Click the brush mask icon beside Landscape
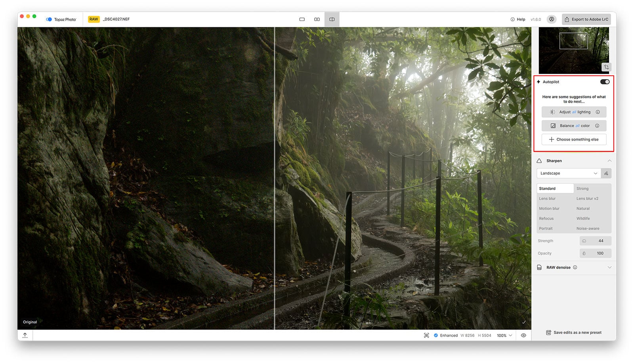This screenshot has width=634, height=364. coord(606,173)
